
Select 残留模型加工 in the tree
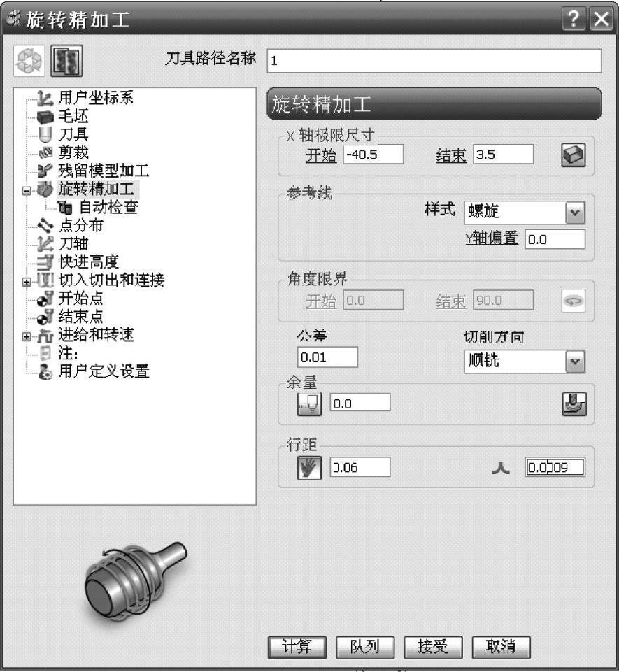coord(104,171)
